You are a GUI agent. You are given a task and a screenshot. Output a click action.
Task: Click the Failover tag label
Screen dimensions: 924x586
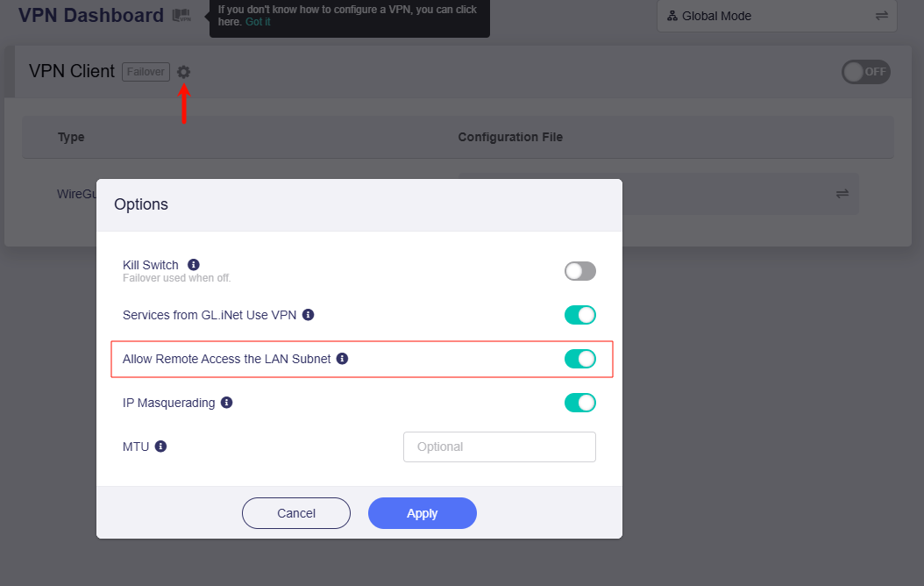pos(146,72)
